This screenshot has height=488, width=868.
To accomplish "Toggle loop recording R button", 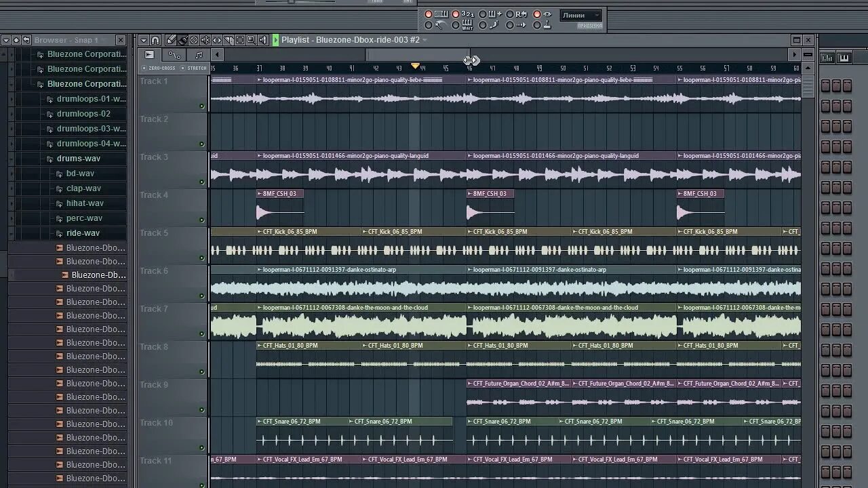I will 517,14.
